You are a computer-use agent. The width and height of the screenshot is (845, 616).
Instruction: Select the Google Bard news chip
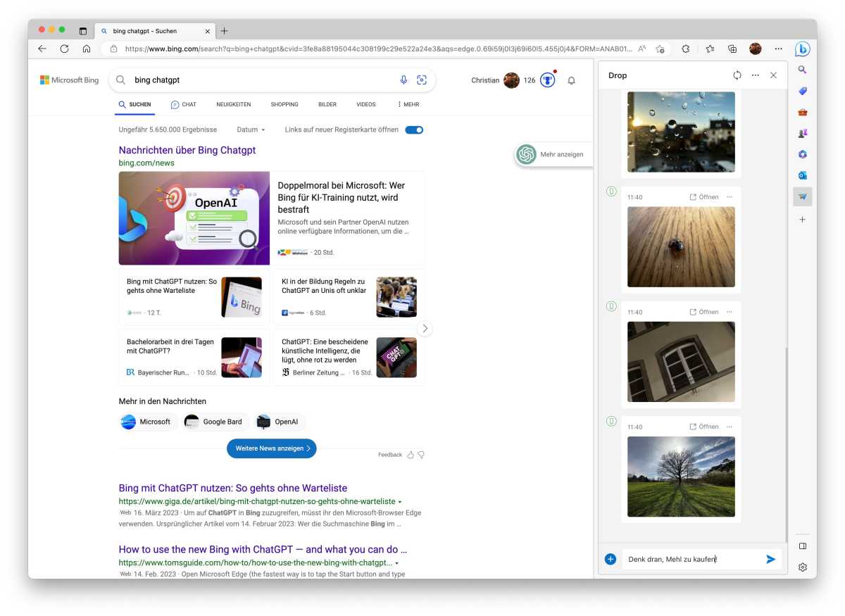(x=214, y=422)
